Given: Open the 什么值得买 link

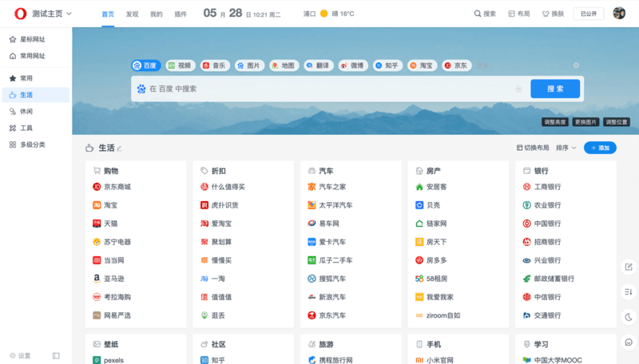Looking at the screenshot, I should (x=223, y=187).
